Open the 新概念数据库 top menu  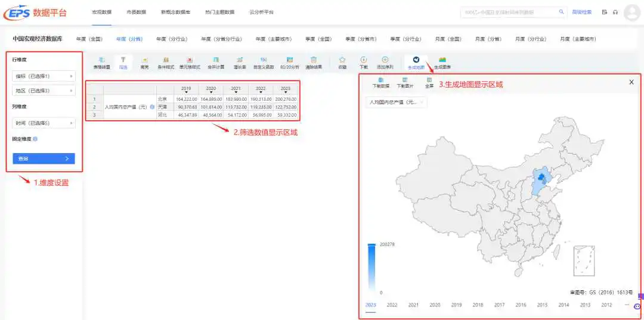point(175,13)
